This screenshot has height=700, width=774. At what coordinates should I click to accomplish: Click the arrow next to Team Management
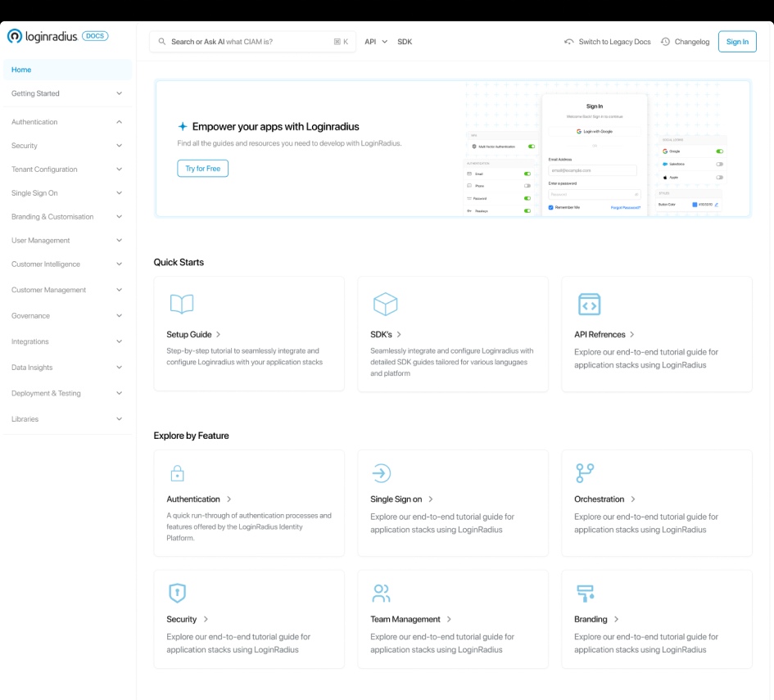click(x=449, y=619)
